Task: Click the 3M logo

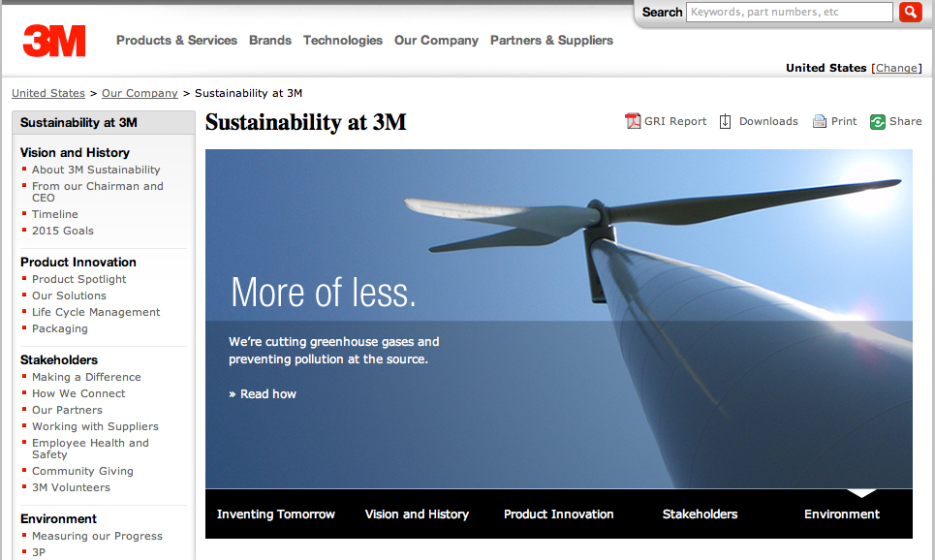Action: click(54, 41)
